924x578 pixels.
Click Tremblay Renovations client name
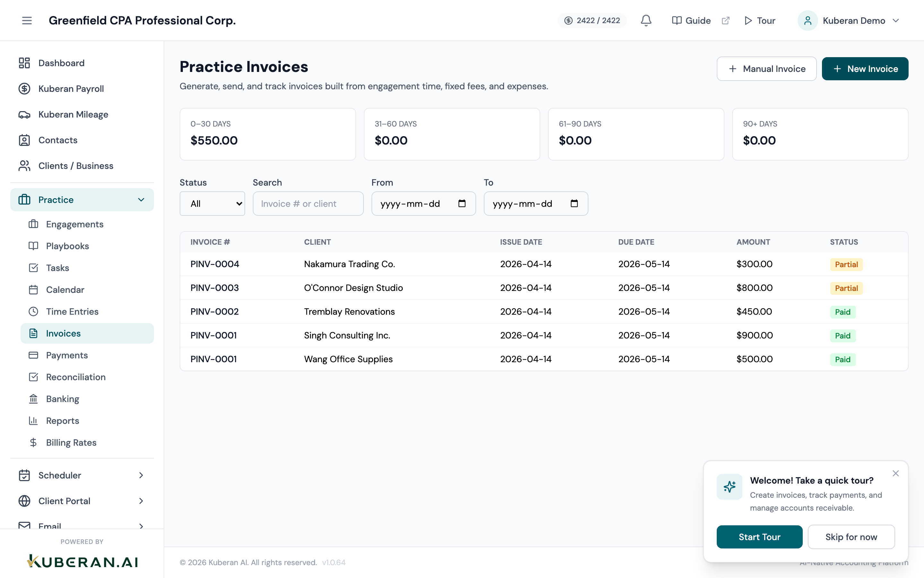[349, 311]
